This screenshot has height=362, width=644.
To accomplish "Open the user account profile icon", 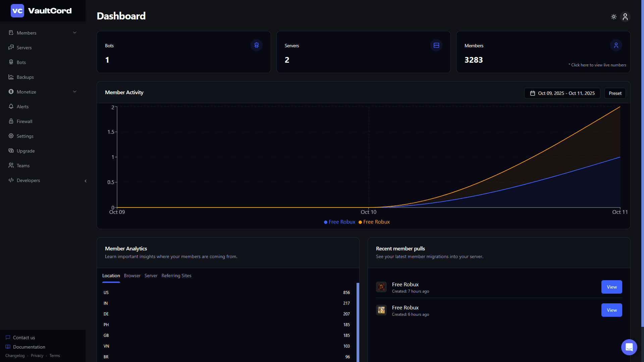I will [x=625, y=17].
